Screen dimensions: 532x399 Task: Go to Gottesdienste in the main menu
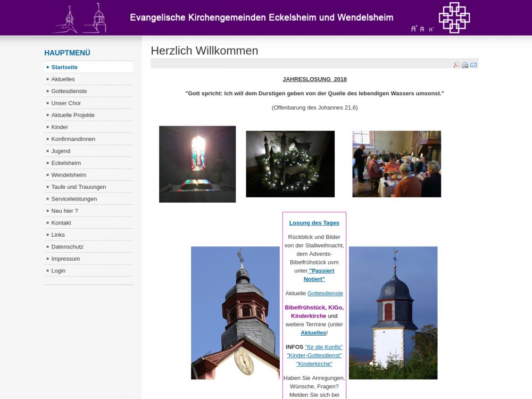point(69,91)
